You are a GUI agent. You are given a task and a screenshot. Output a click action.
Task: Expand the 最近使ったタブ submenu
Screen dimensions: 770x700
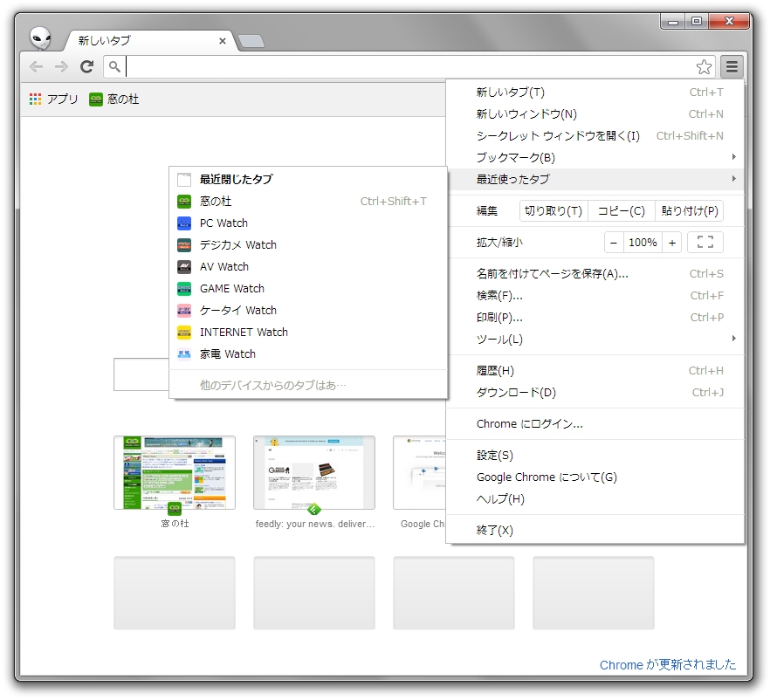595,179
